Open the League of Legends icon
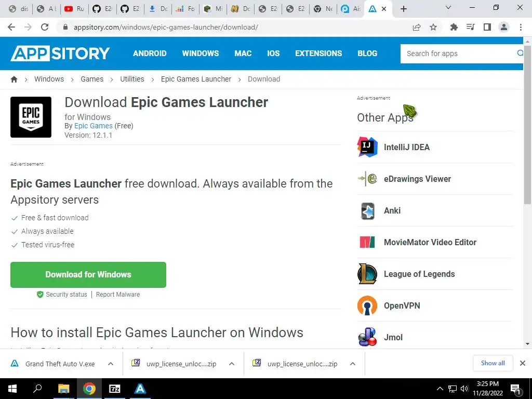Viewport: 532px width, 399px height. 367,274
